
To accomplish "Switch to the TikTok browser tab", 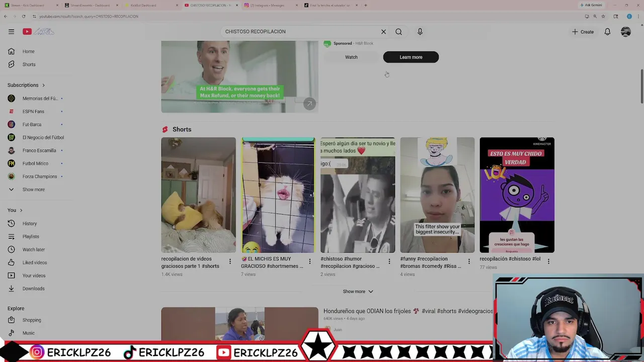I will (x=331, y=6).
